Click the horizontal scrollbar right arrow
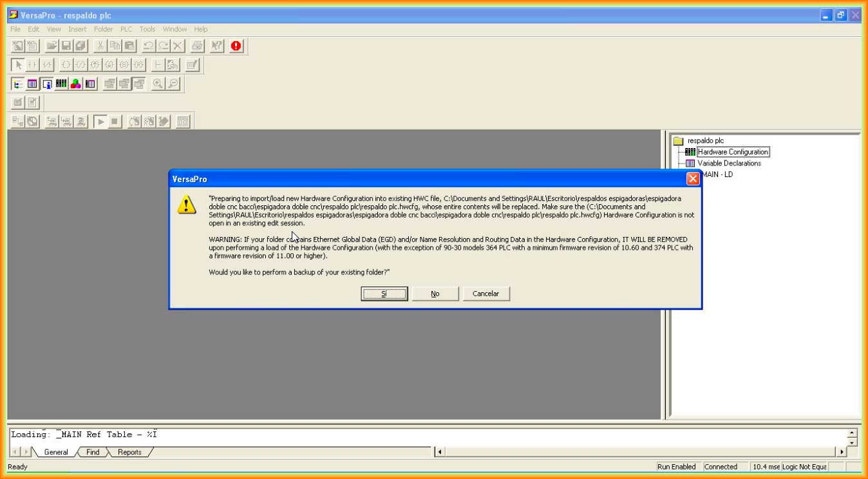Image resolution: width=868 pixels, height=479 pixels. (x=841, y=452)
